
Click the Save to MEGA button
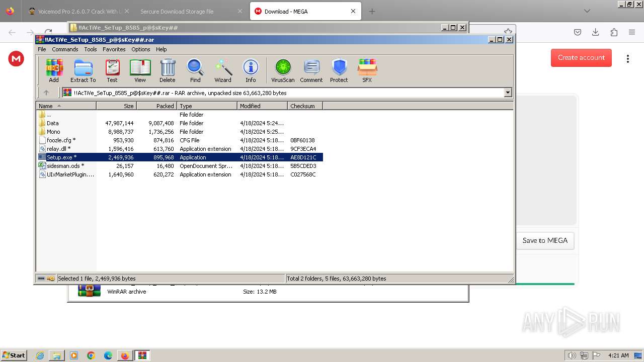545,240
